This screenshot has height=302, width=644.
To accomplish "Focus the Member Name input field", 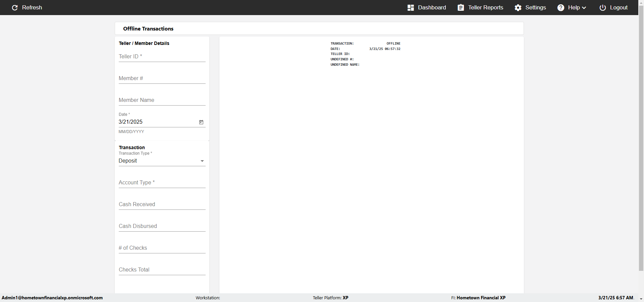I will click(162, 100).
